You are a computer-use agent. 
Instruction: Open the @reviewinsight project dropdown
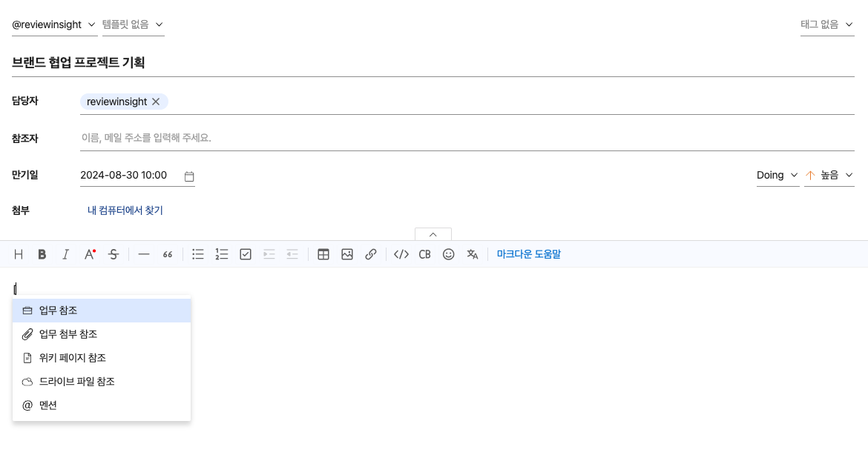54,24
